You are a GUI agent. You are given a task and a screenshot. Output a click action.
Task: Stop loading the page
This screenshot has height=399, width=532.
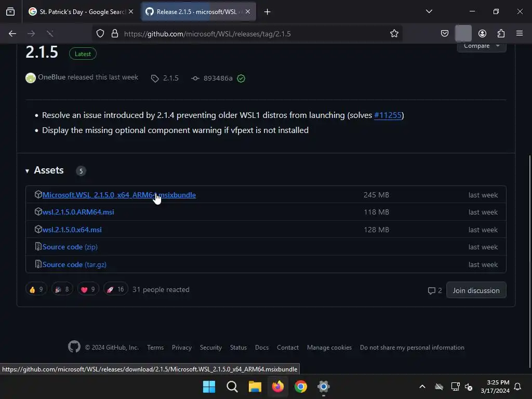[50, 34]
